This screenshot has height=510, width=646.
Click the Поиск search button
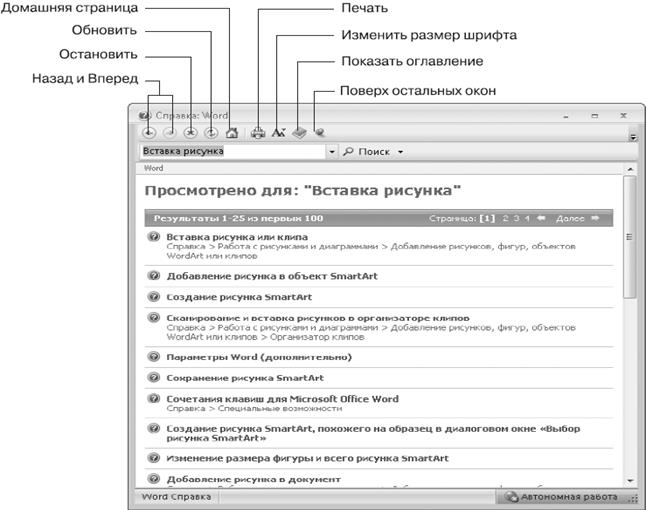pyautogui.click(x=367, y=152)
